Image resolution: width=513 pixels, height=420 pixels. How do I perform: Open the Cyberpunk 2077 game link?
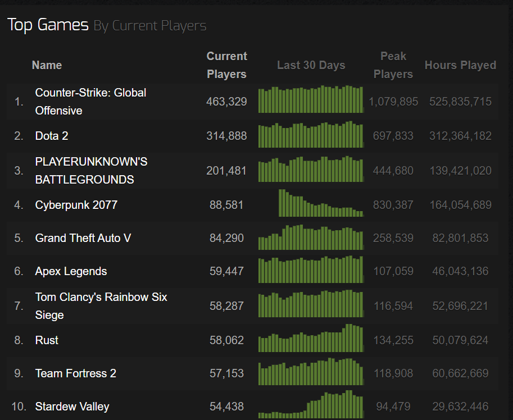[76, 205]
